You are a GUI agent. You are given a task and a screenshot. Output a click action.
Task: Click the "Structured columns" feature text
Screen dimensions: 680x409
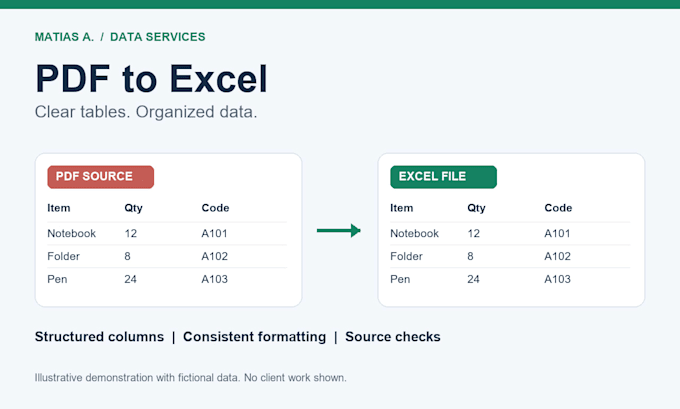click(99, 337)
